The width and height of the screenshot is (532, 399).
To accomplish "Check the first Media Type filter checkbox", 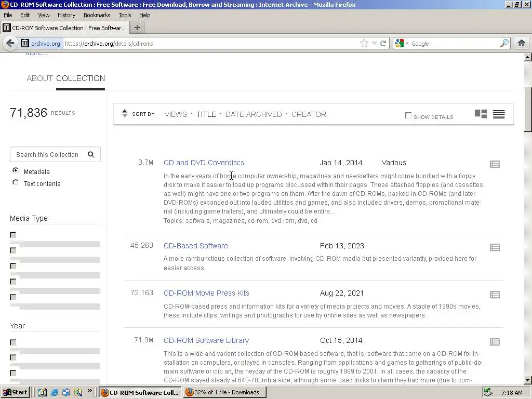I will 13,235.
